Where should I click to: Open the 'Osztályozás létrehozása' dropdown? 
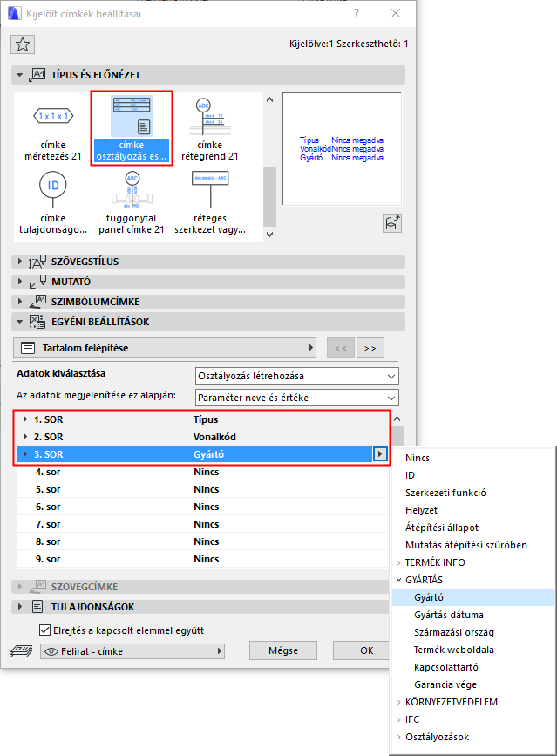[297, 376]
